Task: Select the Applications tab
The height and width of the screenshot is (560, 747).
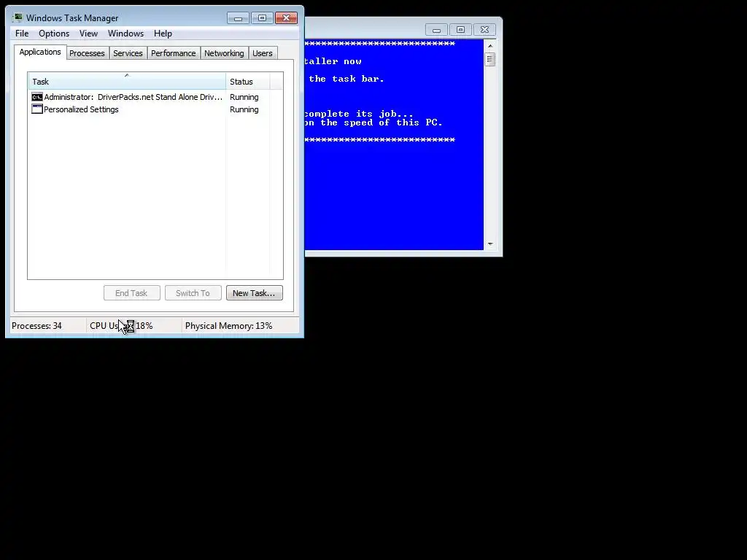Action: (x=40, y=52)
